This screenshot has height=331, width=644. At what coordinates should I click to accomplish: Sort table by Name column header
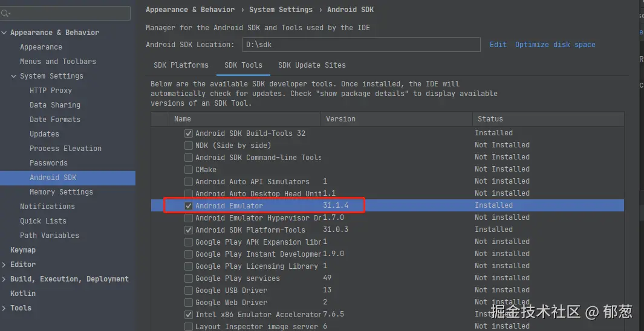click(x=245, y=119)
